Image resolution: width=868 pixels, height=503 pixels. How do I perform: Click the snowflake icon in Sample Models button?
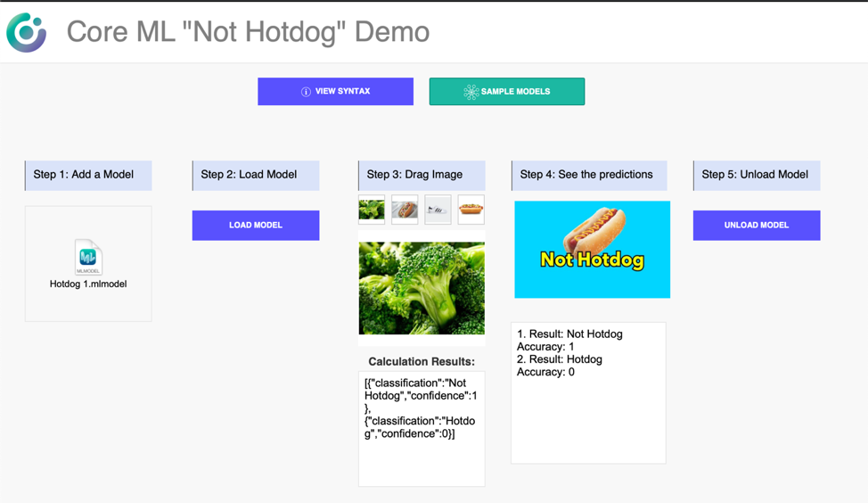(x=471, y=92)
